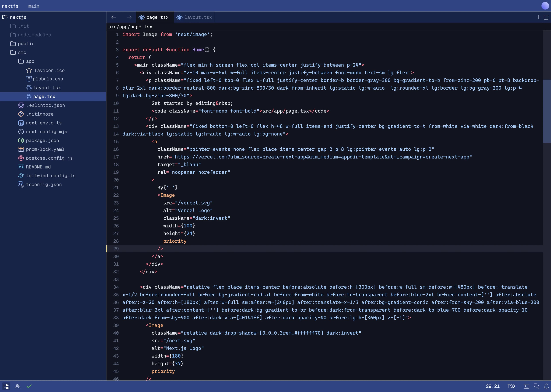Open the collaboration panel icon
Viewport: 551px width, 392px height.
pyautogui.click(x=18, y=386)
